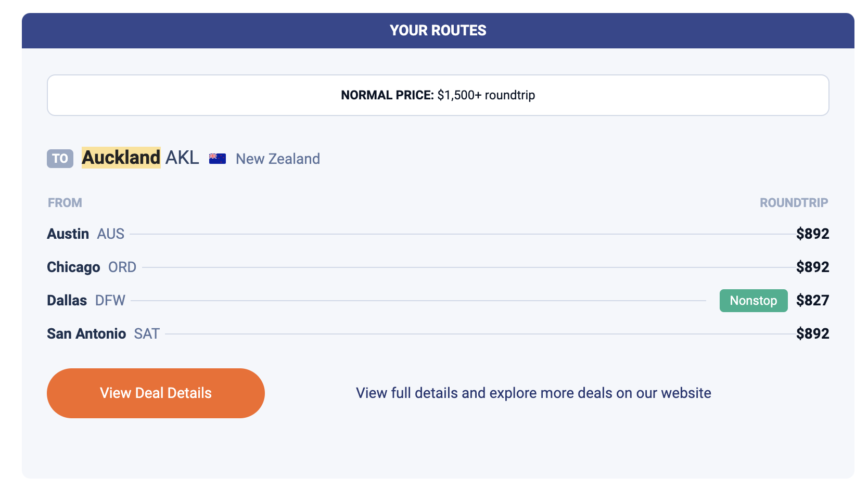Click the ORD airport code
This screenshot has height=489, width=868.
[x=122, y=267]
